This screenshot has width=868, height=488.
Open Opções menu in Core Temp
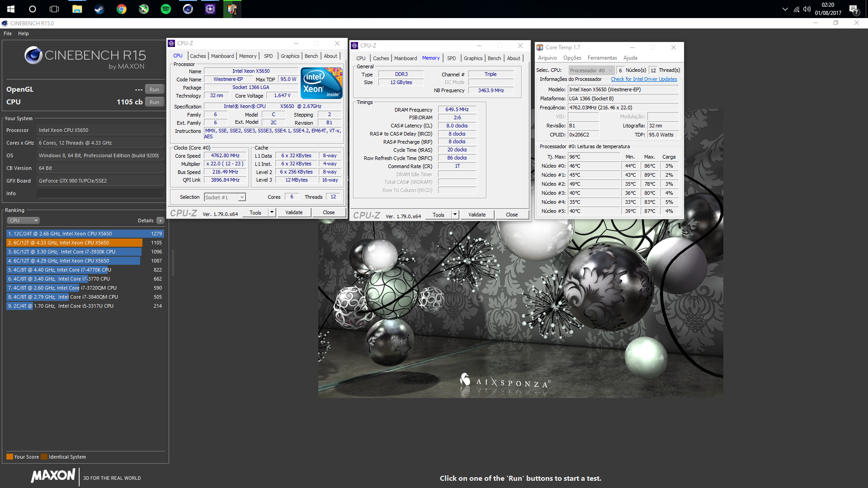click(572, 58)
